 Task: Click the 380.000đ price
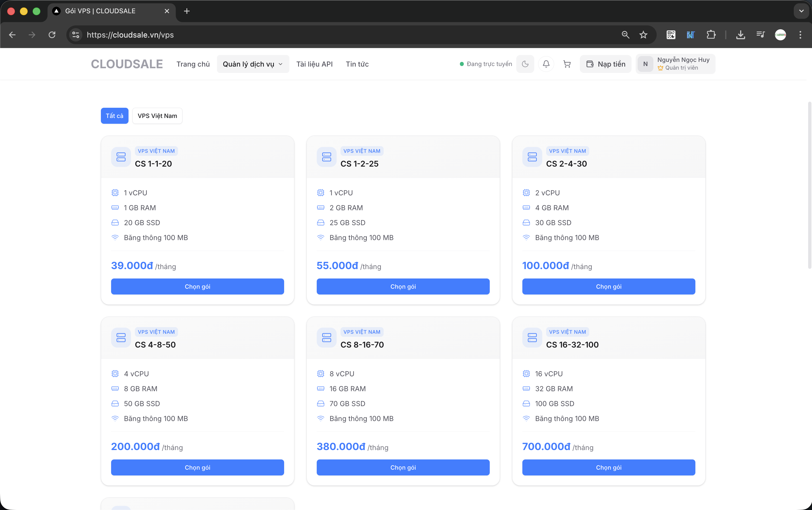tap(341, 447)
